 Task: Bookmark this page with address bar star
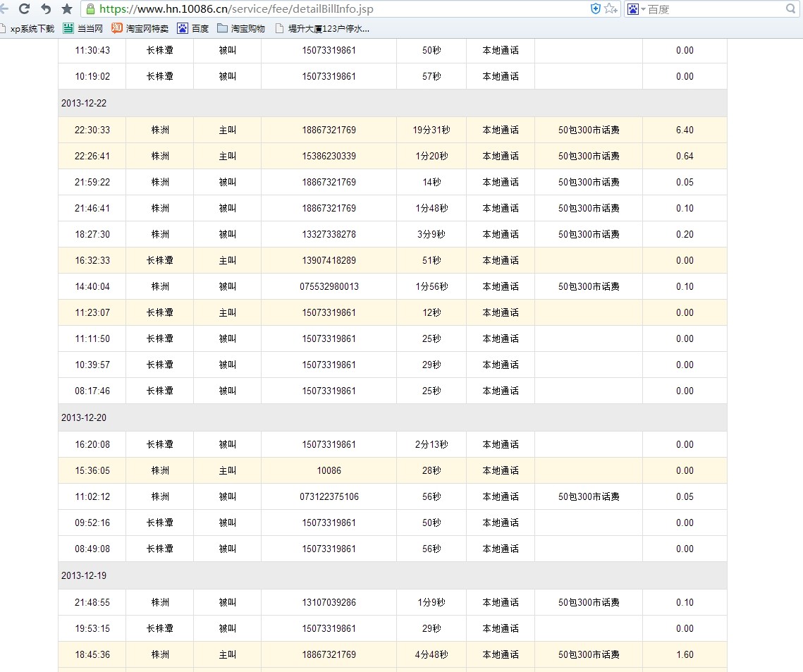coord(608,9)
